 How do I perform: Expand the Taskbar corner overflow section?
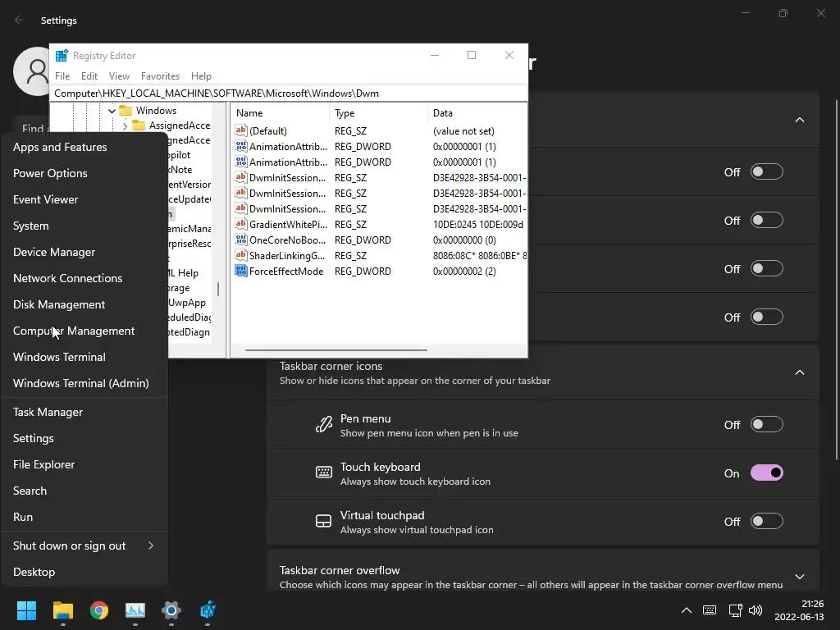[799, 577]
